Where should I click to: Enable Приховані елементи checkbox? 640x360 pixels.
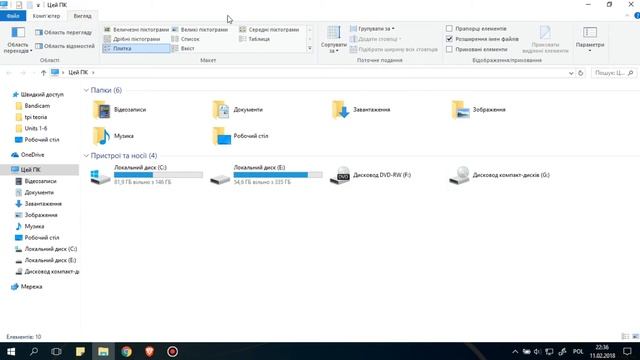point(449,49)
